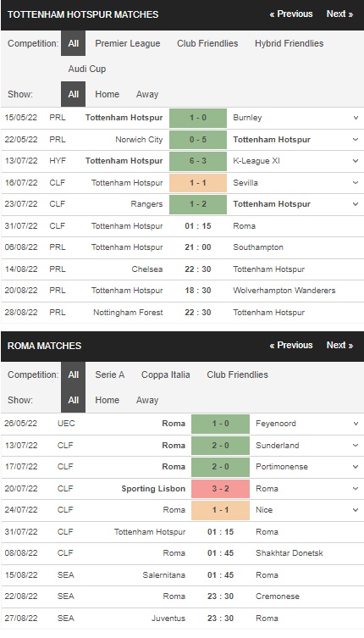The width and height of the screenshot is (364, 638).
Task: Expand the Sporting Lisbon match chevron
Action: 356,488
